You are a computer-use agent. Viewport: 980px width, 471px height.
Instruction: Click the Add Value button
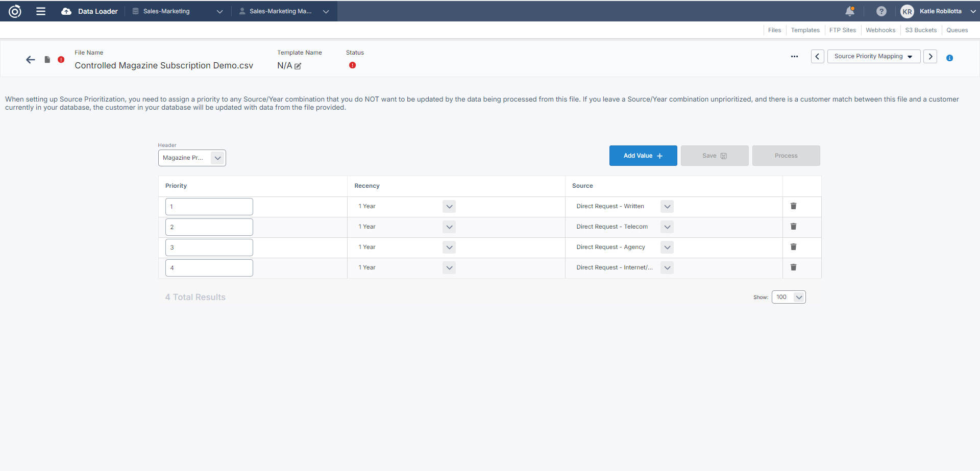(x=643, y=156)
